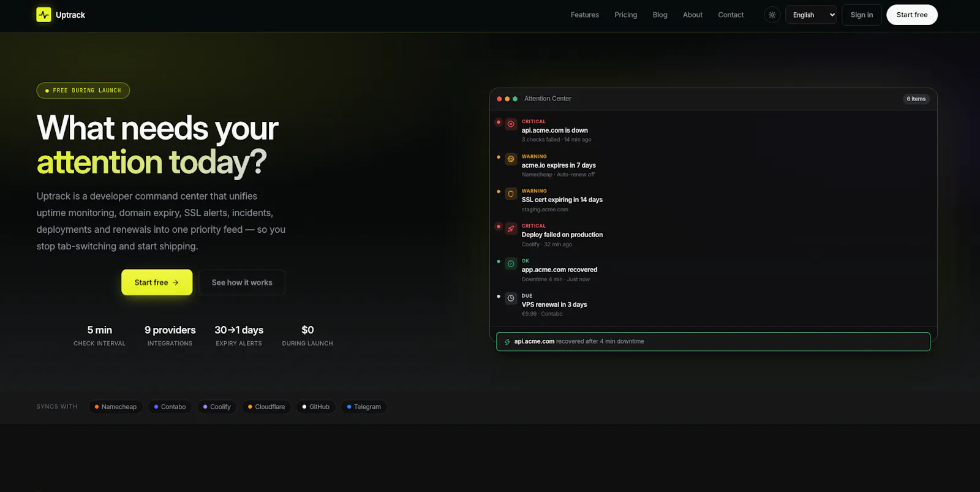Image resolution: width=980 pixels, height=492 pixels.
Task: Click the red dot in Attention Center titlebar
Action: [499, 99]
